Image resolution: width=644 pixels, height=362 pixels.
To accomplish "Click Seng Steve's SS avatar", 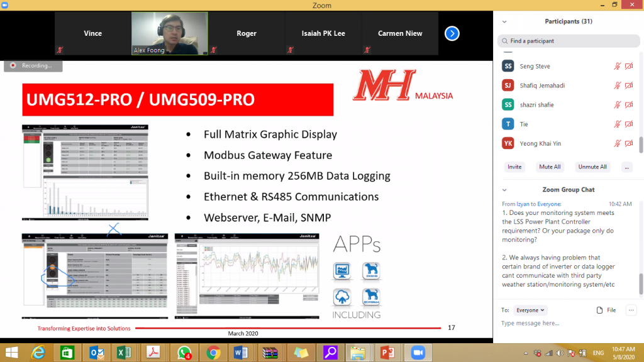I will [x=508, y=66].
